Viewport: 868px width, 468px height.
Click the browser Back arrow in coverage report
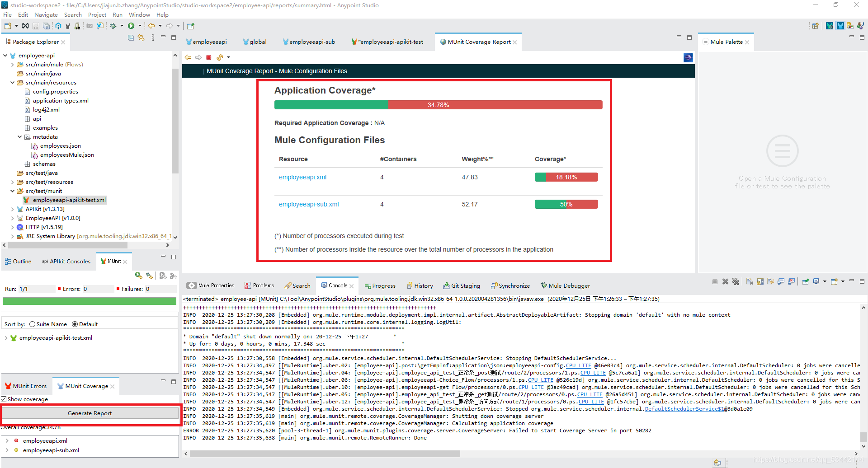point(188,57)
